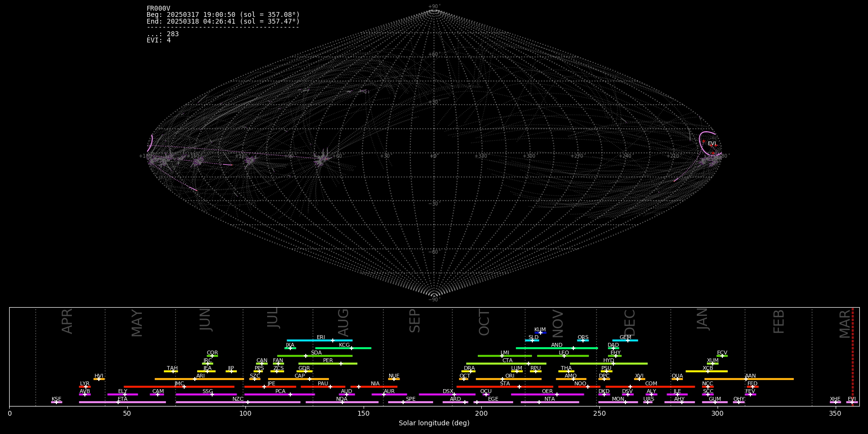Click the XHE shower label

pos(835,399)
